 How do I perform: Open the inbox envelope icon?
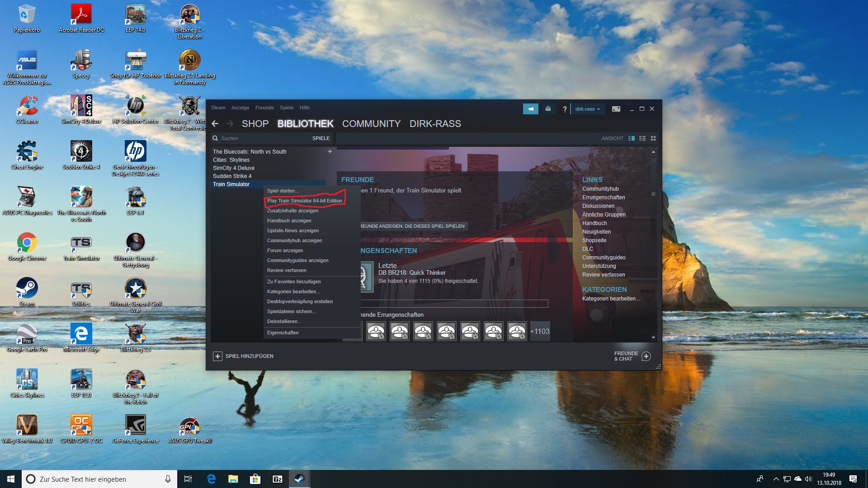click(x=548, y=109)
